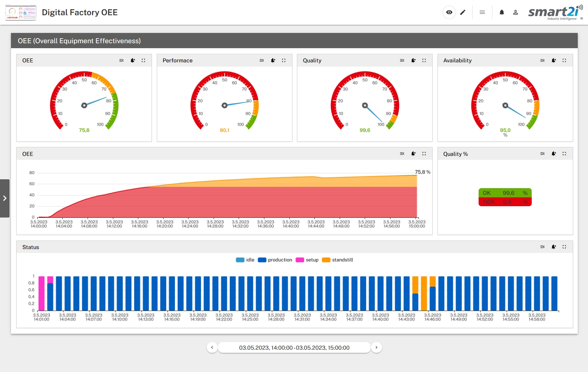Open the options menu of OEE chart widget
Image resolution: width=588 pixels, height=372 pixels.
[x=402, y=154]
